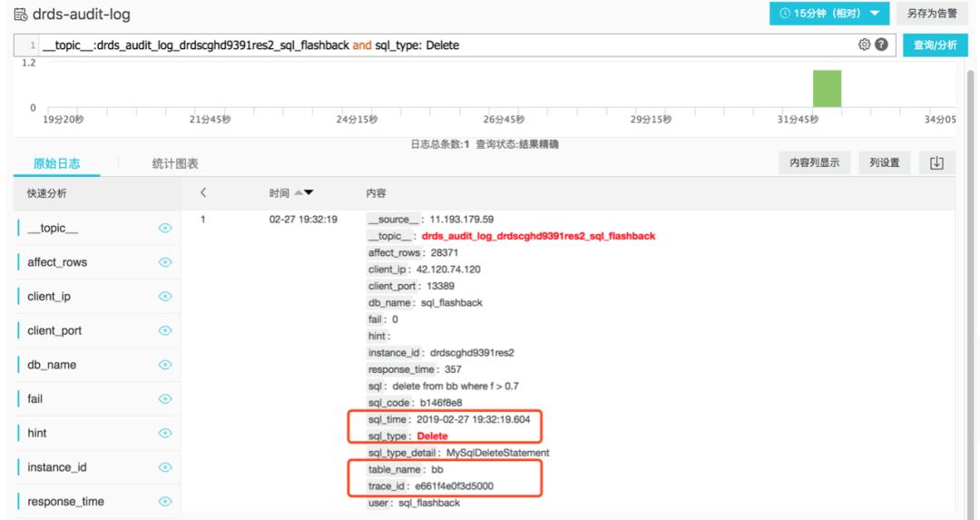Click the clock icon in time range button
Image resolution: width=980 pixels, height=520 pixels.
785,13
